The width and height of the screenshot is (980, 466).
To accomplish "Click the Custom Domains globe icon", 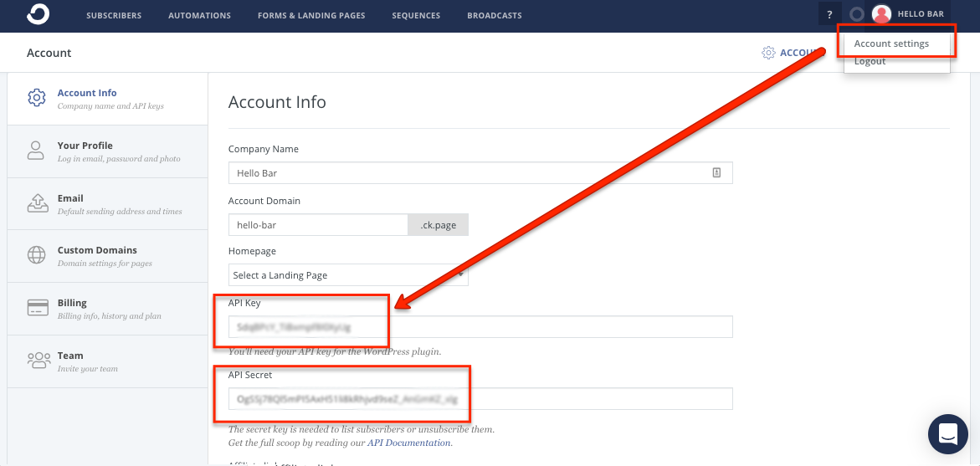I will (x=36, y=255).
